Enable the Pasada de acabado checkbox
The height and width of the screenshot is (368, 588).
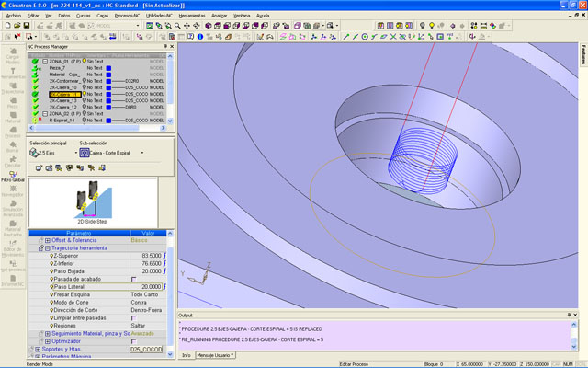pyautogui.click(x=133, y=279)
